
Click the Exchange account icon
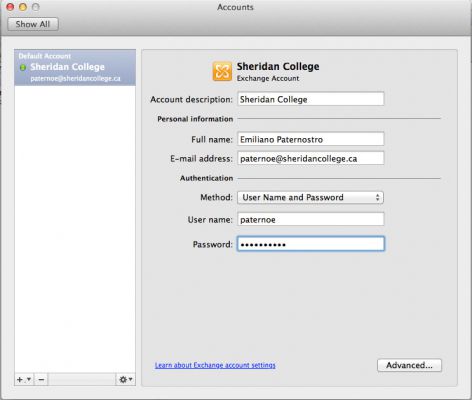point(222,71)
